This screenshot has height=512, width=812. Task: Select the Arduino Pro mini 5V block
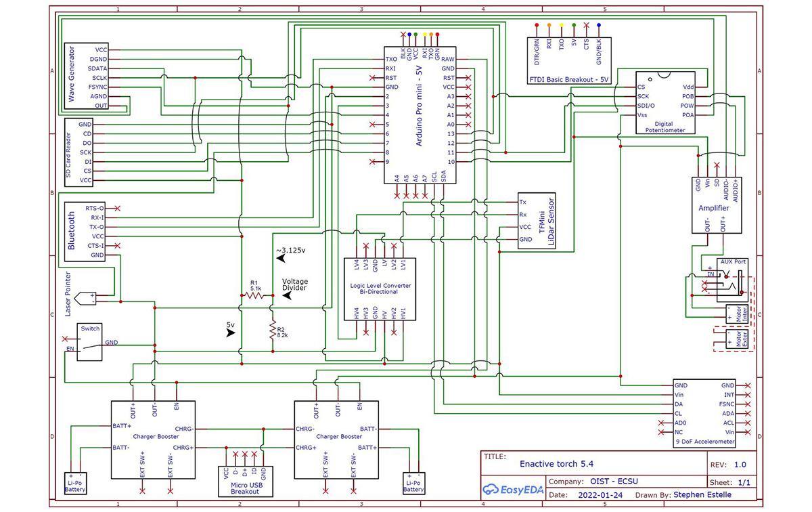pyautogui.click(x=420, y=115)
